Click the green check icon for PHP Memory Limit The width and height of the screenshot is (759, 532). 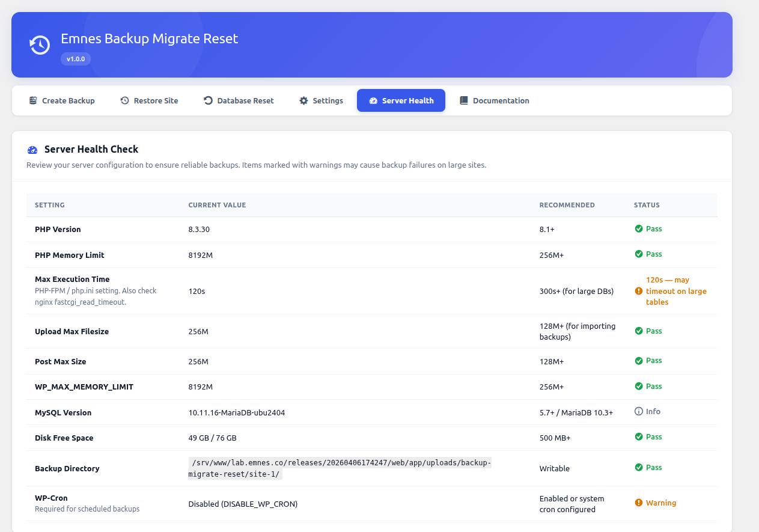(x=639, y=254)
